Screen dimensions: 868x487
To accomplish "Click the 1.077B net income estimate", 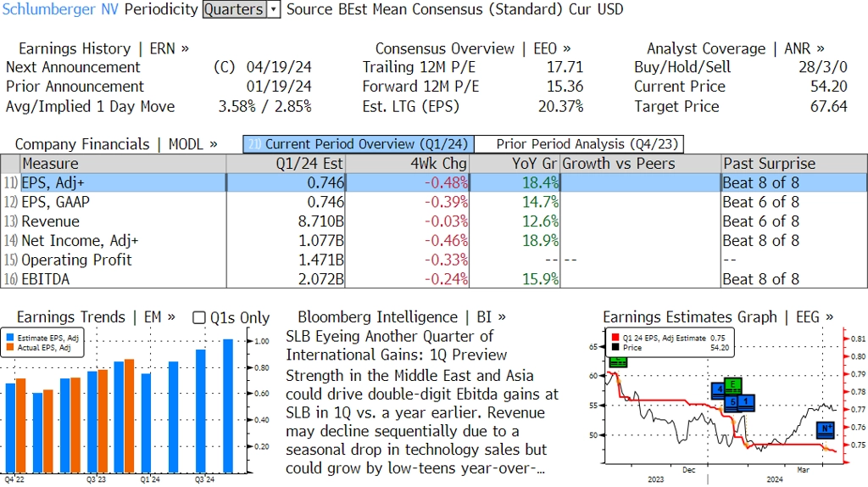I will 320,240.
